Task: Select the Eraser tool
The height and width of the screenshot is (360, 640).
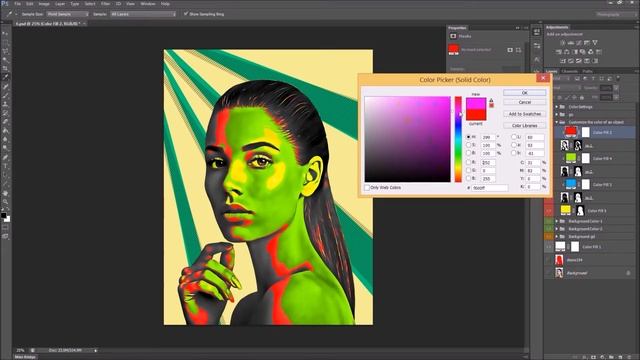Action: pyautogui.click(x=5, y=121)
